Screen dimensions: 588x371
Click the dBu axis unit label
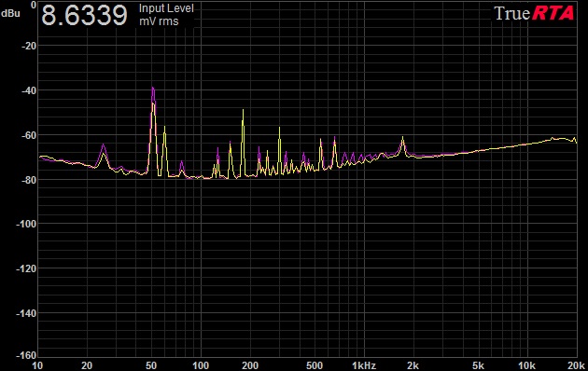click(11, 13)
